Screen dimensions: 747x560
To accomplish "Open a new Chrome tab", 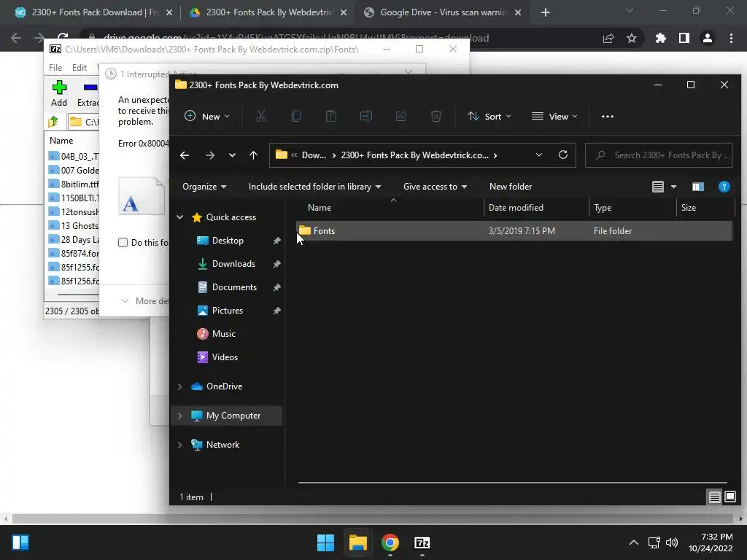I will click(x=546, y=12).
